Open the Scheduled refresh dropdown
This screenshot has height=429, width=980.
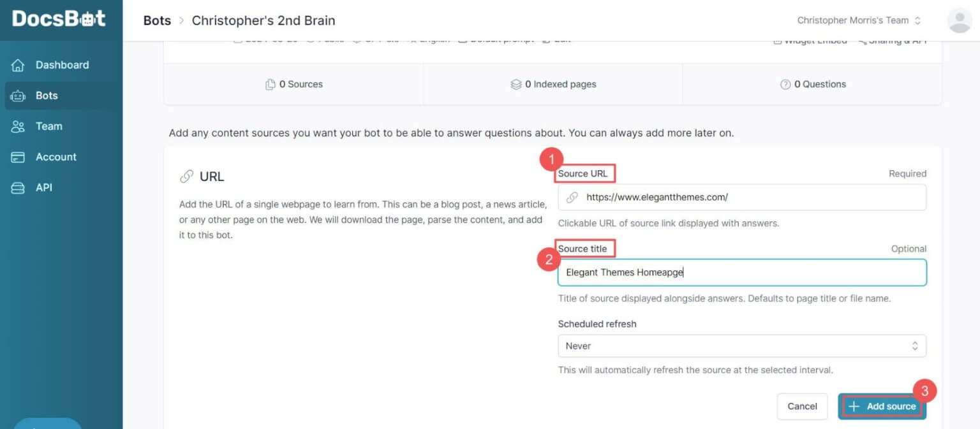point(741,346)
